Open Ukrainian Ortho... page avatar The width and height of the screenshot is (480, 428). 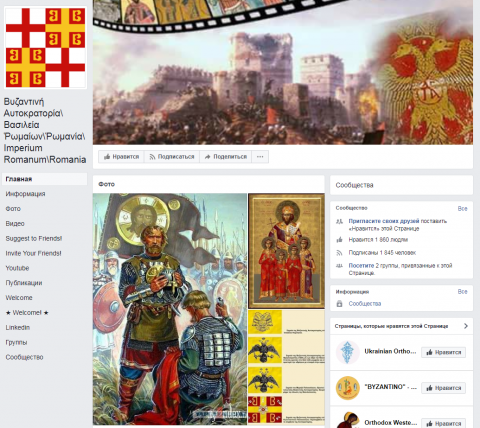347,352
